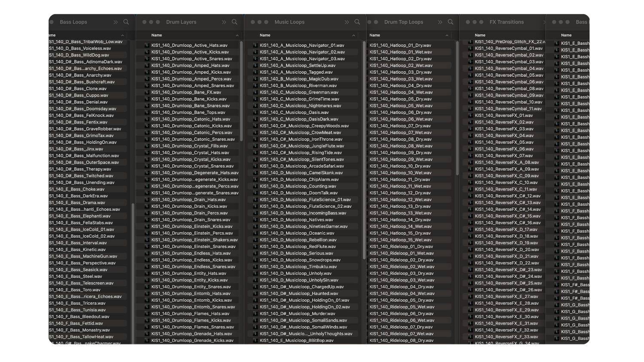Image resolution: width=644 pixels, height=362 pixels.
Task: Click the double-arrow chevron in the Drum Layers toolbar
Action: 224,22
